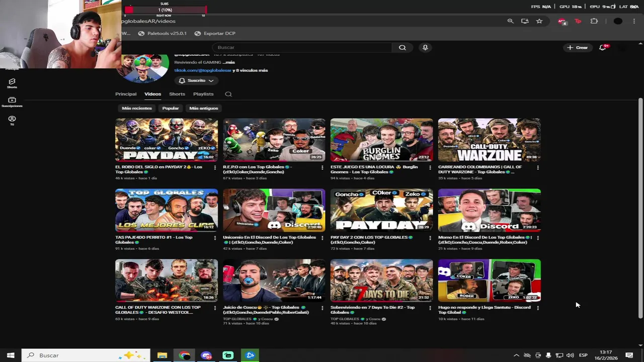Open the channel profile picture
This screenshot has width=644, height=362.
click(143, 68)
